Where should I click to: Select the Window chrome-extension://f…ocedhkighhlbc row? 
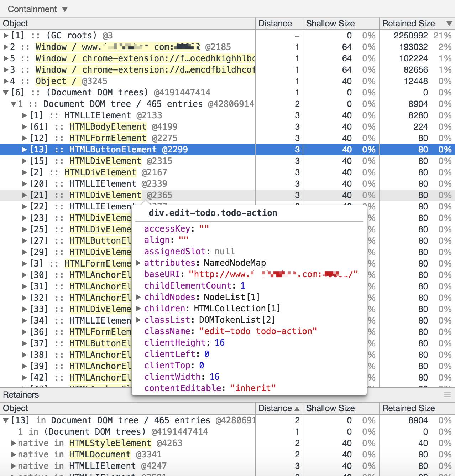coord(227,58)
